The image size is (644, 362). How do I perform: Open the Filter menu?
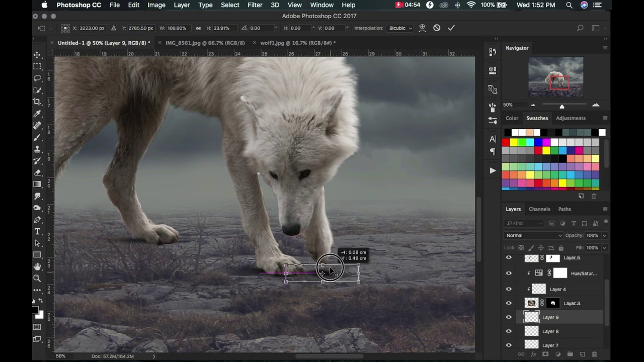(255, 5)
